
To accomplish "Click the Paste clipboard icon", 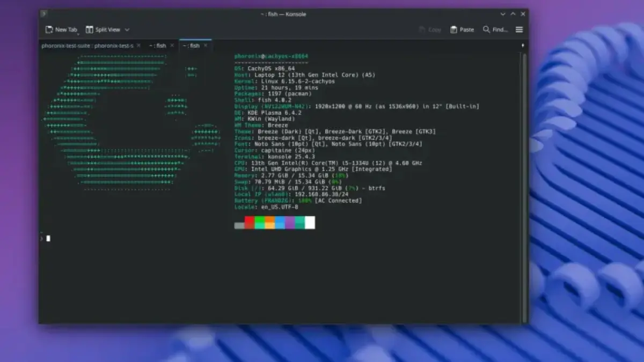I will (x=454, y=29).
